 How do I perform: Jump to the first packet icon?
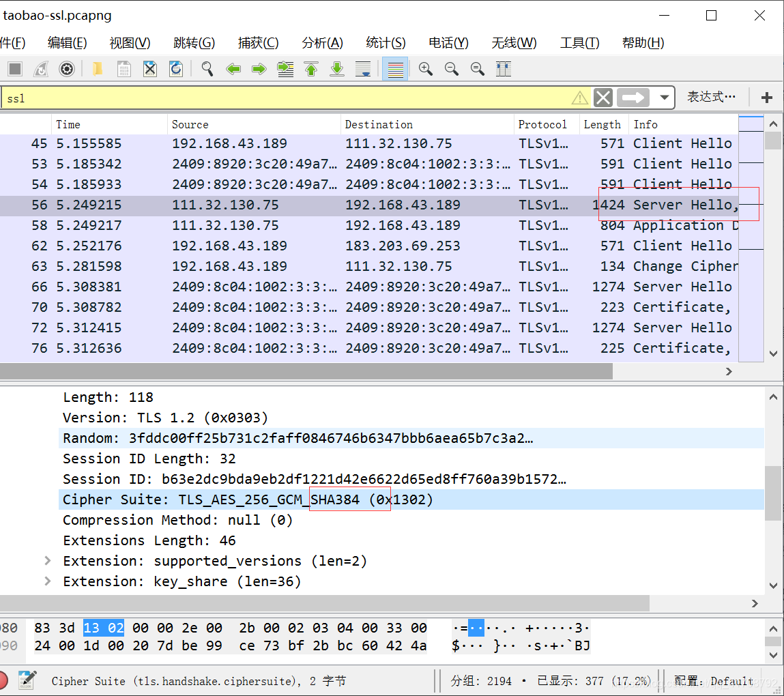tap(311, 68)
